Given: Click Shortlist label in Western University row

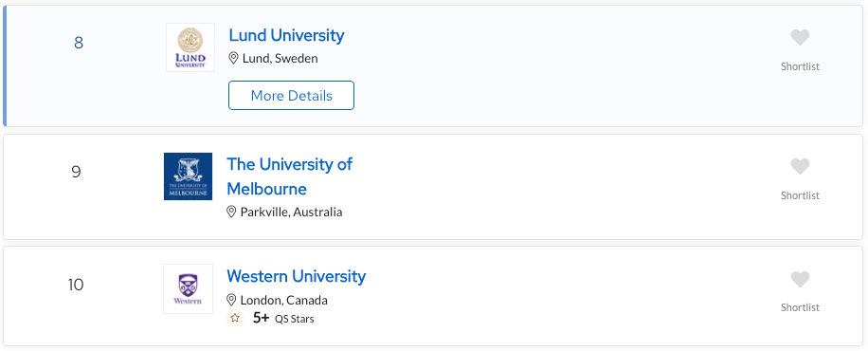Looking at the screenshot, I should pos(800,307).
